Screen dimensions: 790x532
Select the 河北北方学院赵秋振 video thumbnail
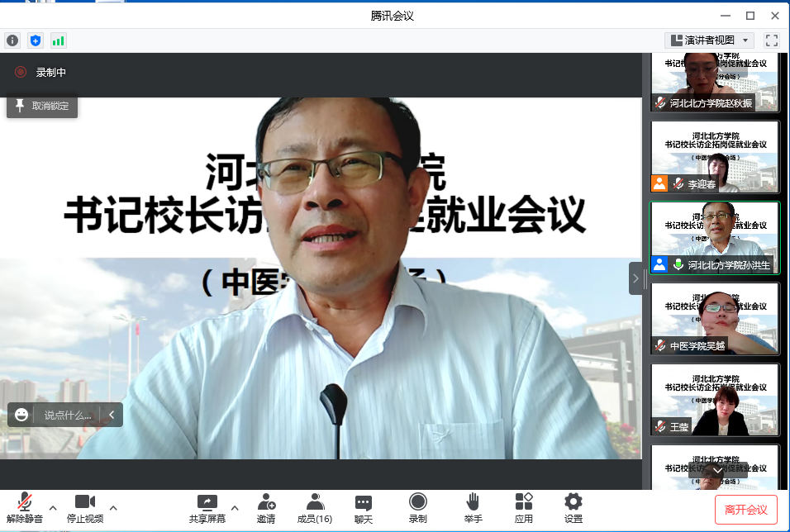[x=715, y=82]
